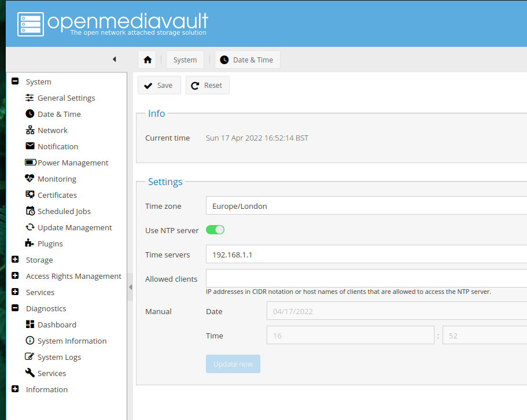Viewport: 527px width, 420px height.
Task: Click into the Allowed clients field
Action: click(366, 278)
